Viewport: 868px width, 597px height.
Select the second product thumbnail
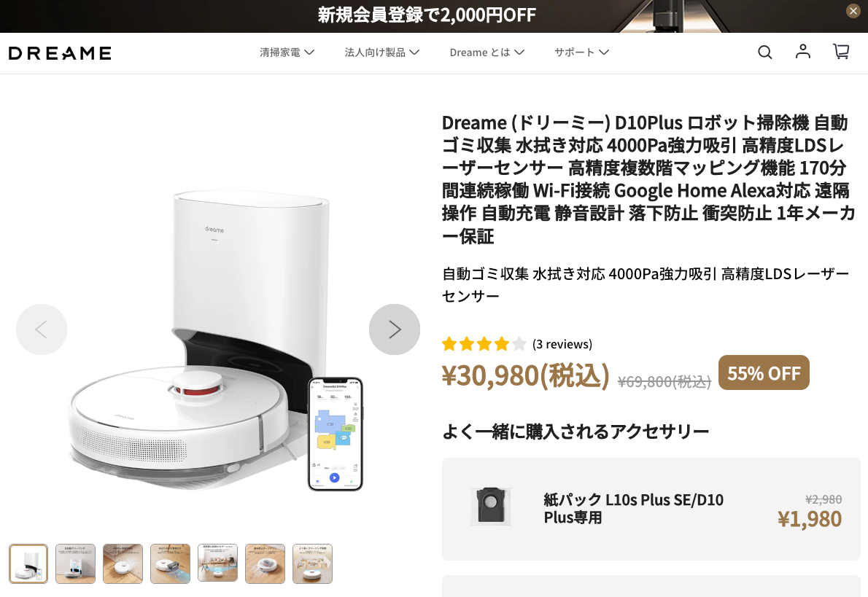pyautogui.click(x=75, y=563)
